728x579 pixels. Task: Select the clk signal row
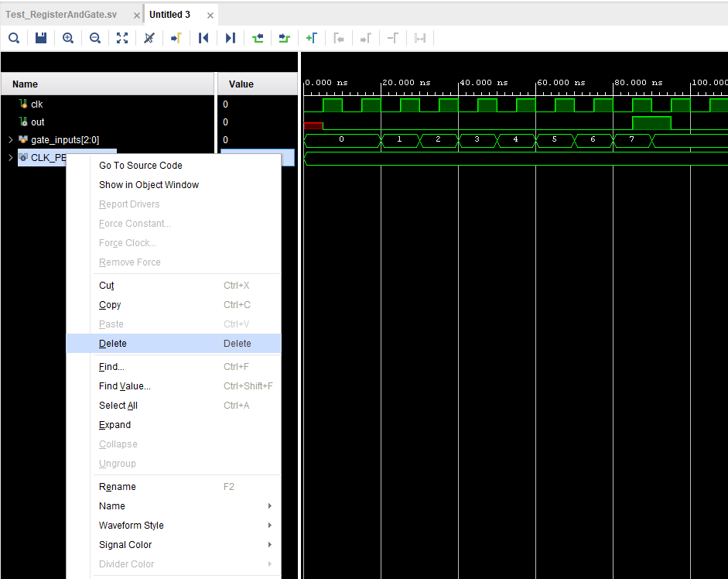pos(108,104)
